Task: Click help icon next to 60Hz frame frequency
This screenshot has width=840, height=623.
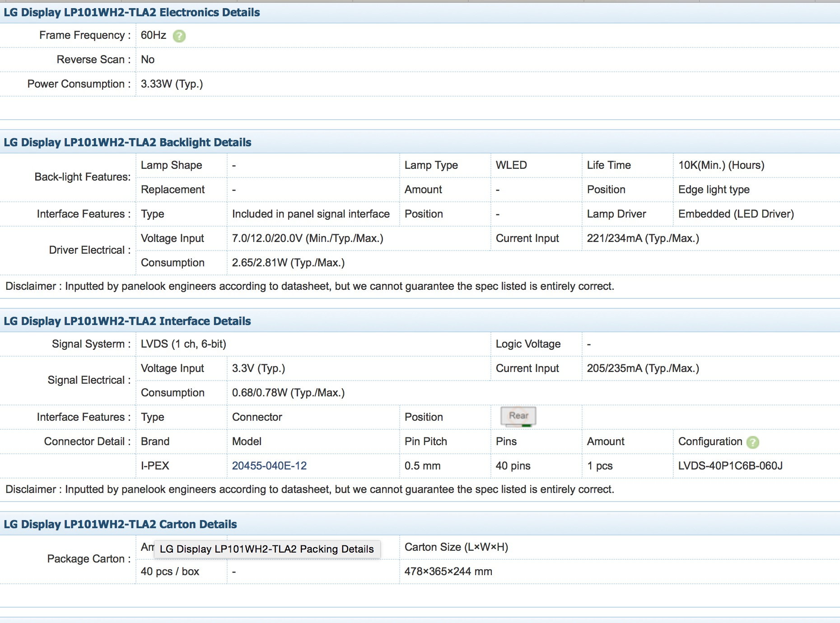Action: (x=179, y=36)
